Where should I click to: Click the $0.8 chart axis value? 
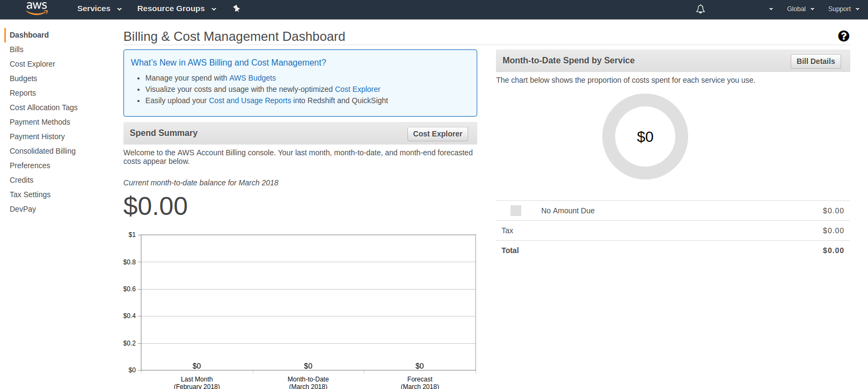[129, 262]
